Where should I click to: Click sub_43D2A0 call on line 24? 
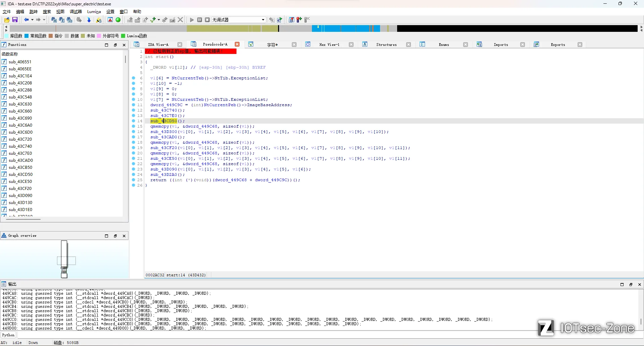164,175
